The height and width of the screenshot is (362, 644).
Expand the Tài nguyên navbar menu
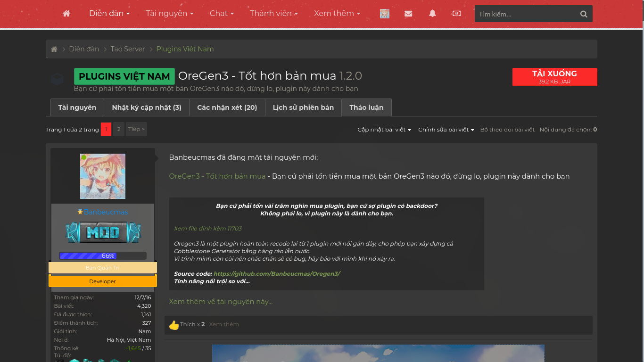[170, 14]
